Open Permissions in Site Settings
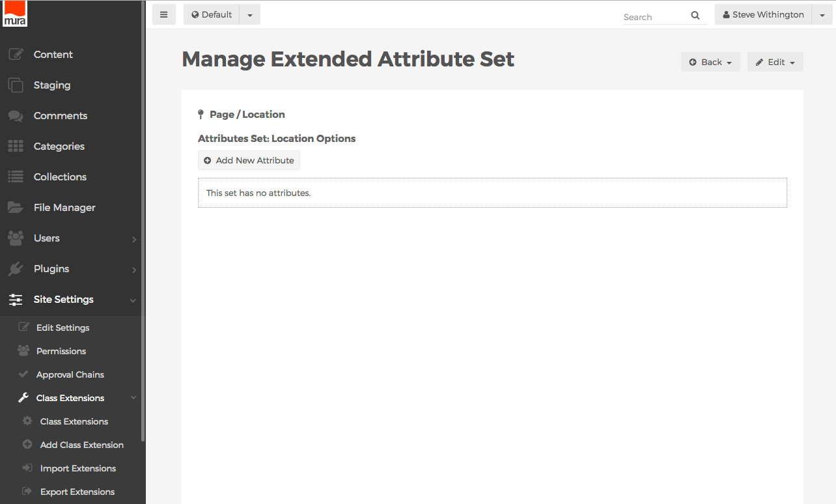The width and height of the screenshot is (836, 504). 61,352
